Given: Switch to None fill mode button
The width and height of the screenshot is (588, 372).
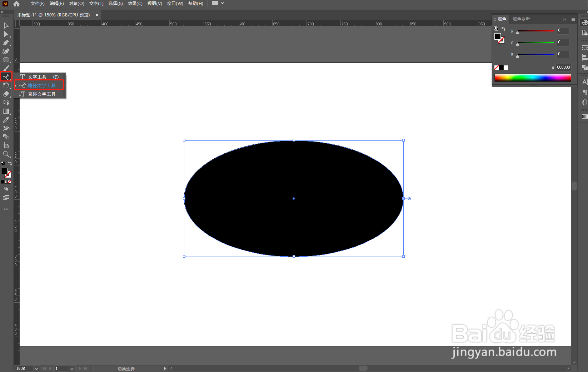Looking at the screenshot, I should click(x=9, y=182).
